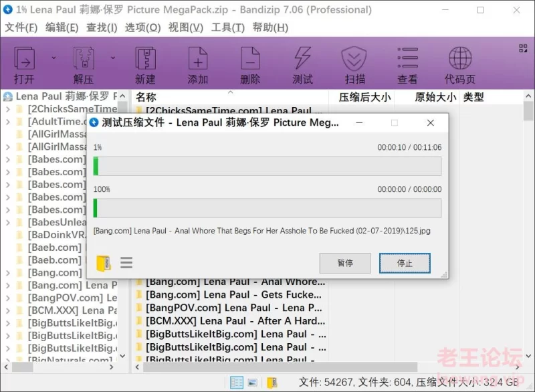Open the 编辑(E) menu
The height and width of the screenshot is (392, 535).
62,27
